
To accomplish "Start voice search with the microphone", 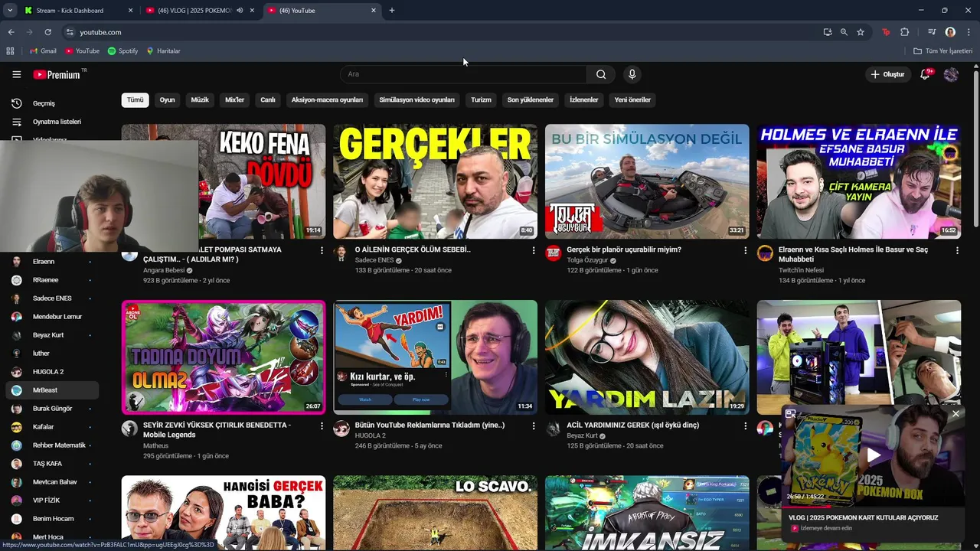I will coord(632,74).
